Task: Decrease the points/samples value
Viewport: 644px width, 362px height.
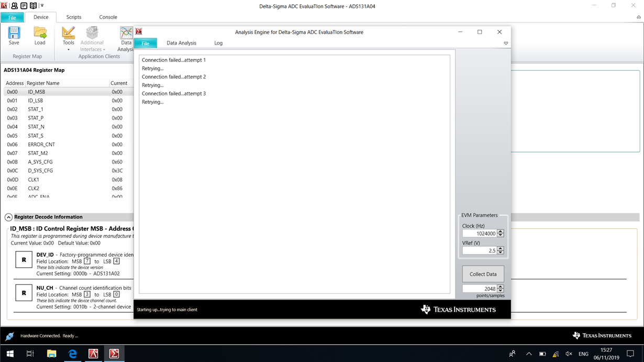Action: 501,291
